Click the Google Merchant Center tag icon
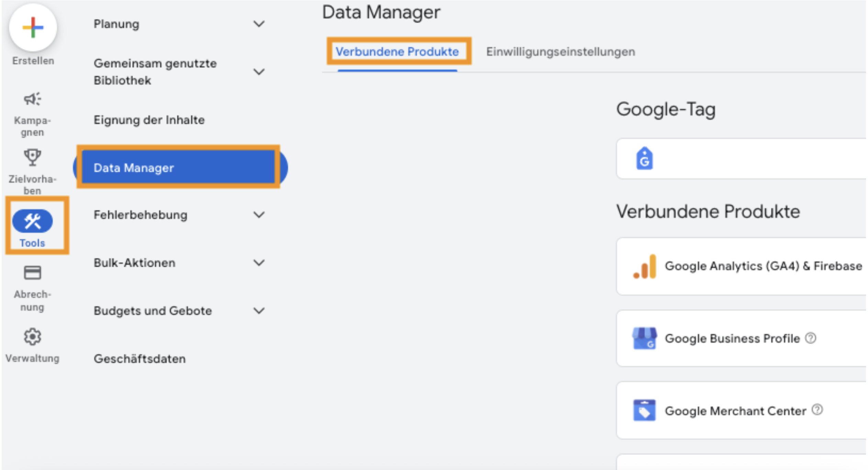This screenshot has height=470, width=868. (x=644, y=410)
